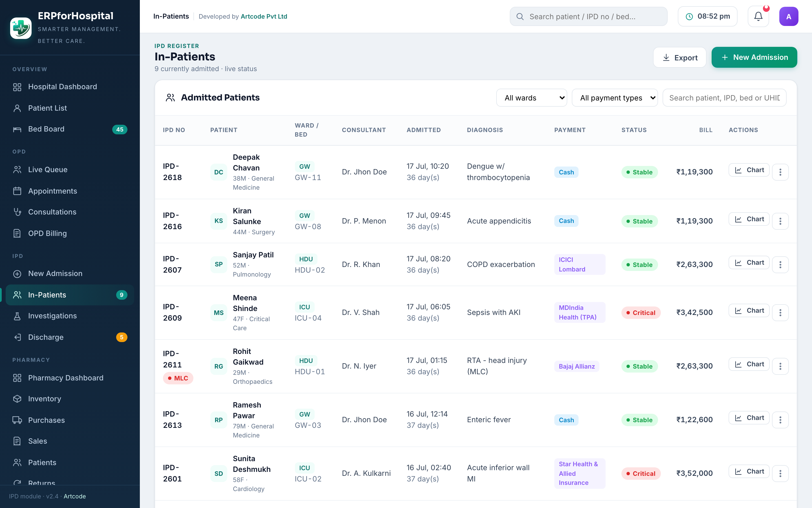Click DC avatar for Deepak Chavan
Image resolution: width=812 pixels, height=508 pixels.
(x=219, y=172)
